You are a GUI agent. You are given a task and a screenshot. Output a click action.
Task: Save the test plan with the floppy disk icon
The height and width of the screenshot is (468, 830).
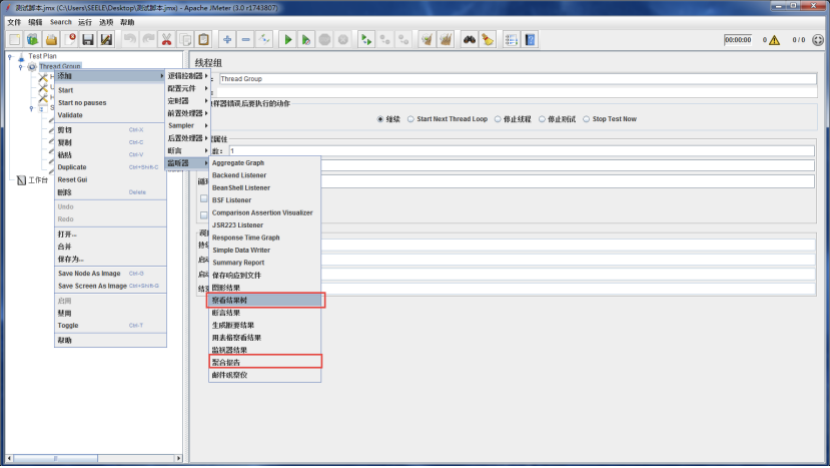point(88,40)
